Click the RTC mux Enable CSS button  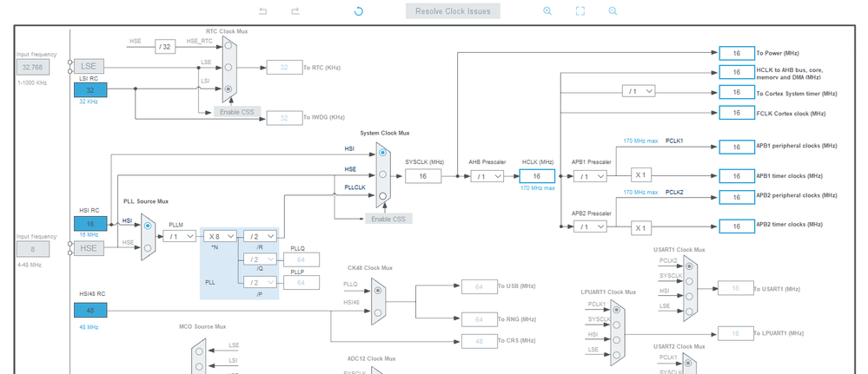point(237,112)
